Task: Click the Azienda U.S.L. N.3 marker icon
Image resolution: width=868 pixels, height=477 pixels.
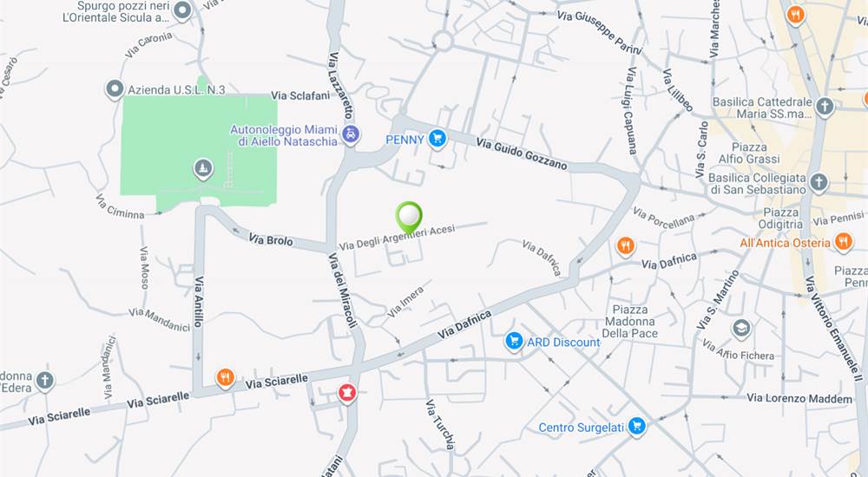Action: (x=115, y=89)
